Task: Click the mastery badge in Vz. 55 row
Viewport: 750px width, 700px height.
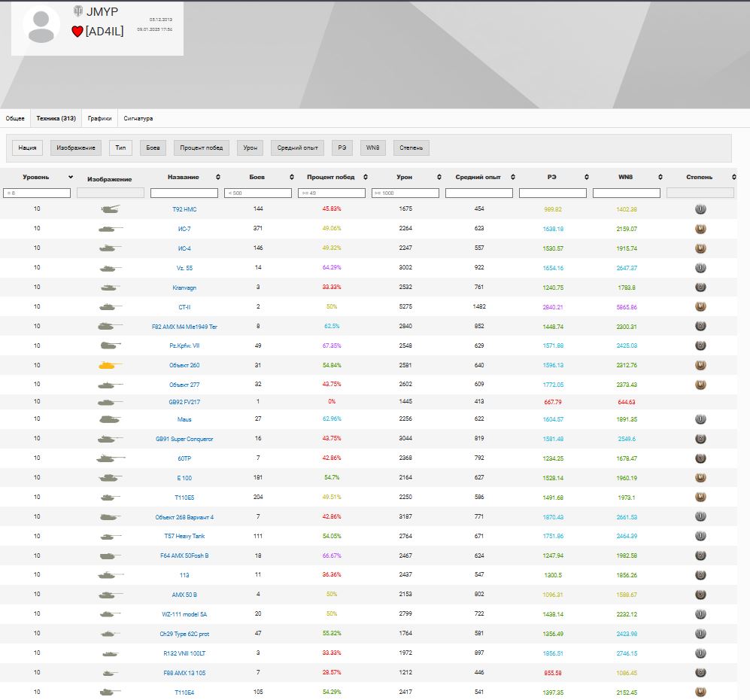Action: click(x=700, y=268)
